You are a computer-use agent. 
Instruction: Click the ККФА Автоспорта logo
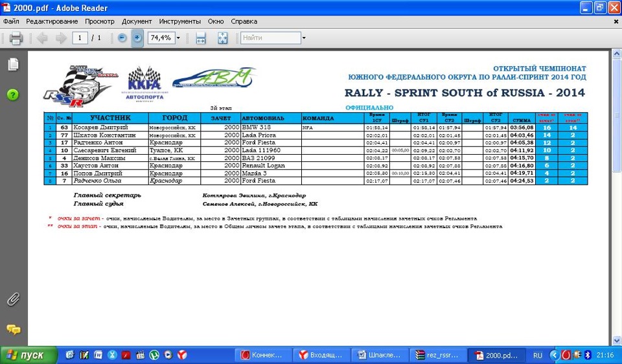coord(144,84)
